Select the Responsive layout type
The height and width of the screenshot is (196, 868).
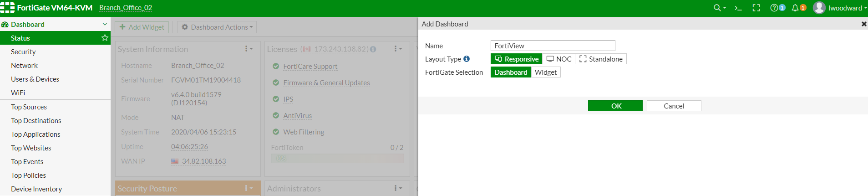click(517, 59)
